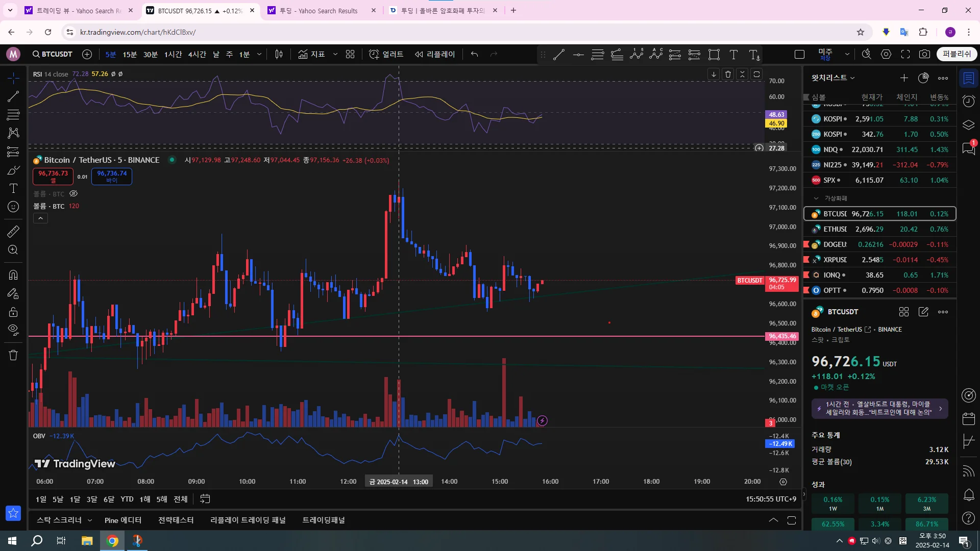
Task: Take chart snapshot with camera icon
Action: [924, 54]
